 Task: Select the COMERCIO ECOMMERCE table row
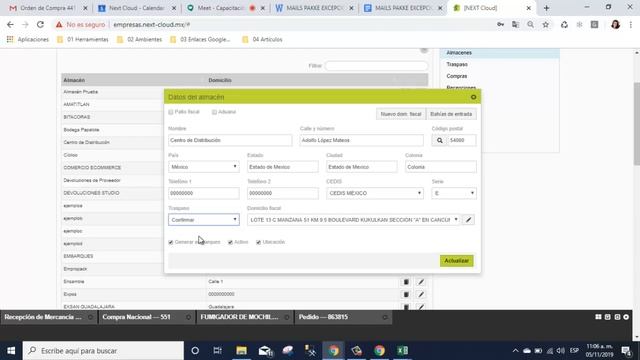point(113,168)
